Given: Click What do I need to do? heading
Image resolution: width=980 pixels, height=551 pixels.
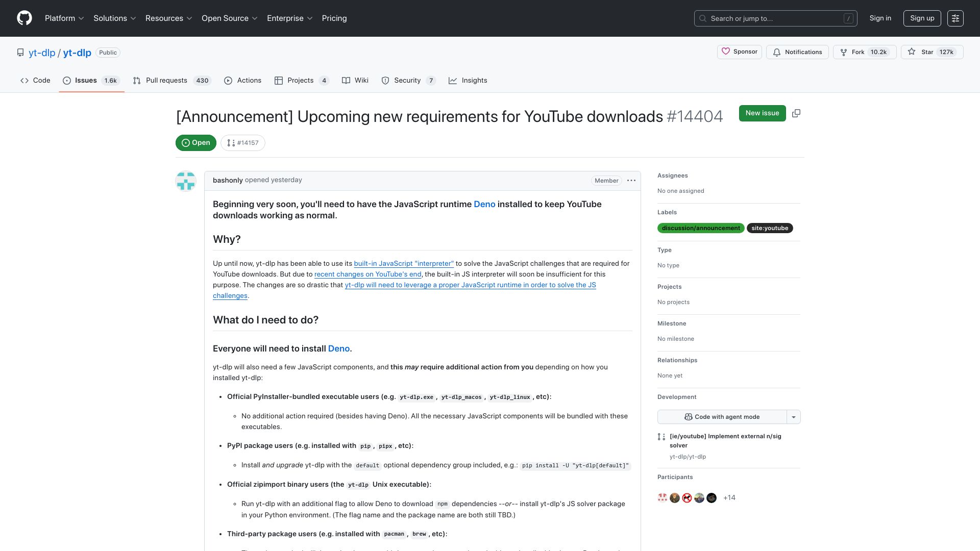Looking at the screenshot, I should [x=265, y=320].
